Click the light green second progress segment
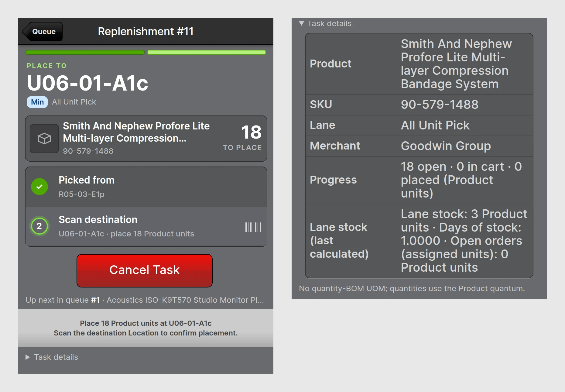 pos(207,52)
